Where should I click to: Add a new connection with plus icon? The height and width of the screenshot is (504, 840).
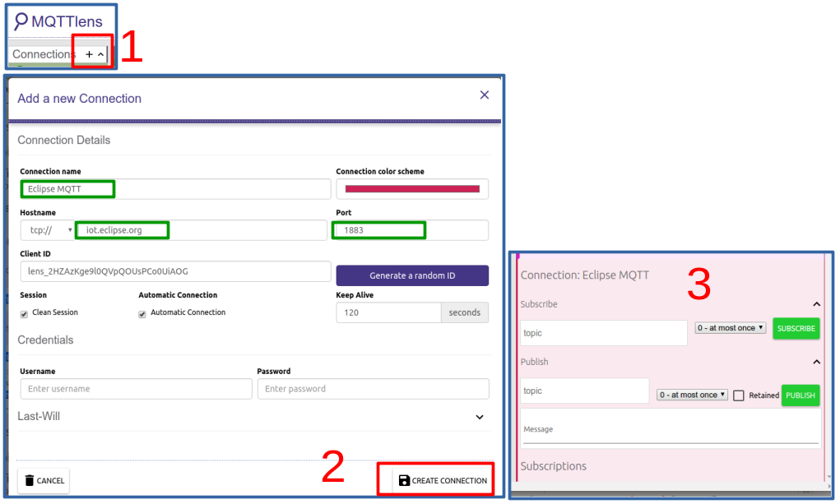89,54
